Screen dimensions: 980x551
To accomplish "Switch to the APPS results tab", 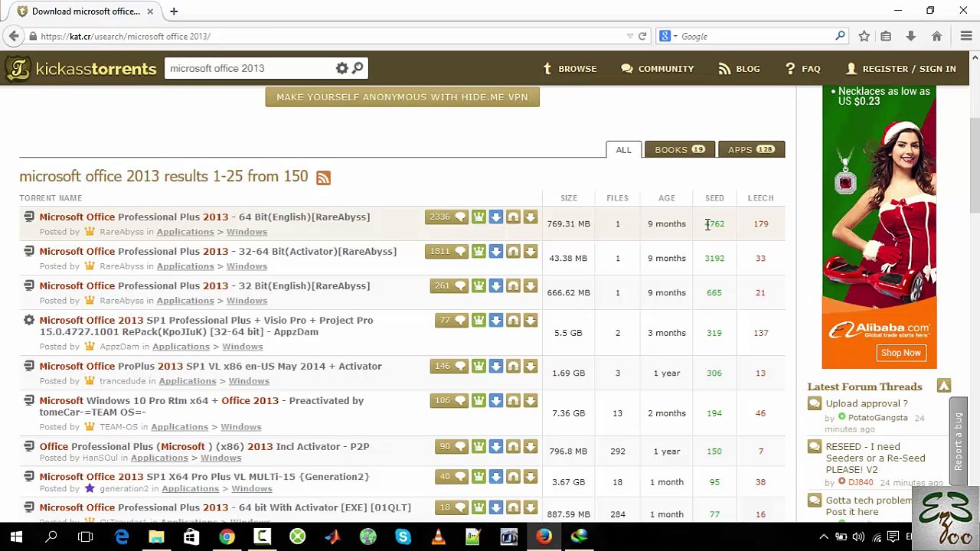I will click(x=751, y=150).
